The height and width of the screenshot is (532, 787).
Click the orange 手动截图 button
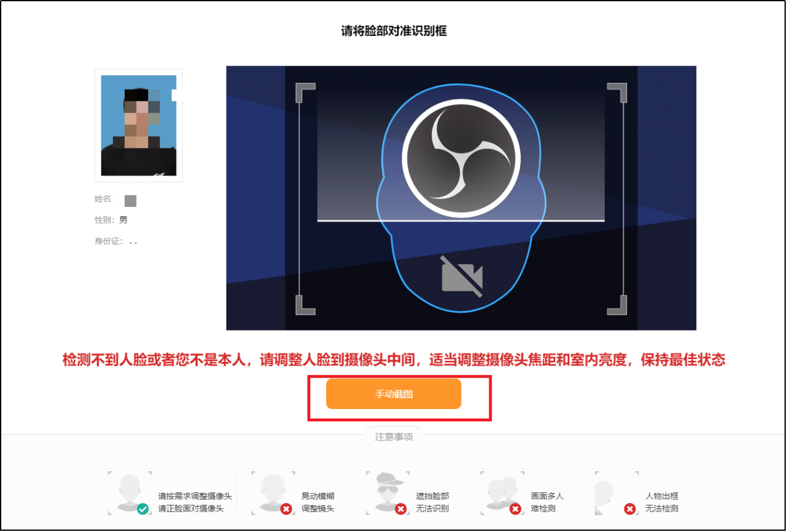click(393, 394)
